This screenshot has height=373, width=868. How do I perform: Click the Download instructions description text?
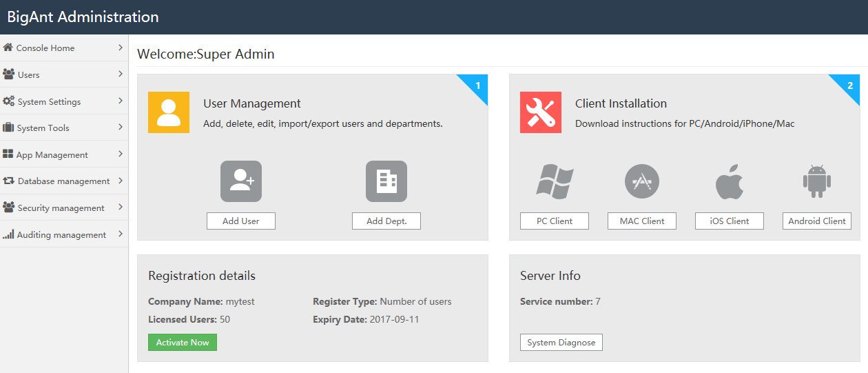click(685, 124)
